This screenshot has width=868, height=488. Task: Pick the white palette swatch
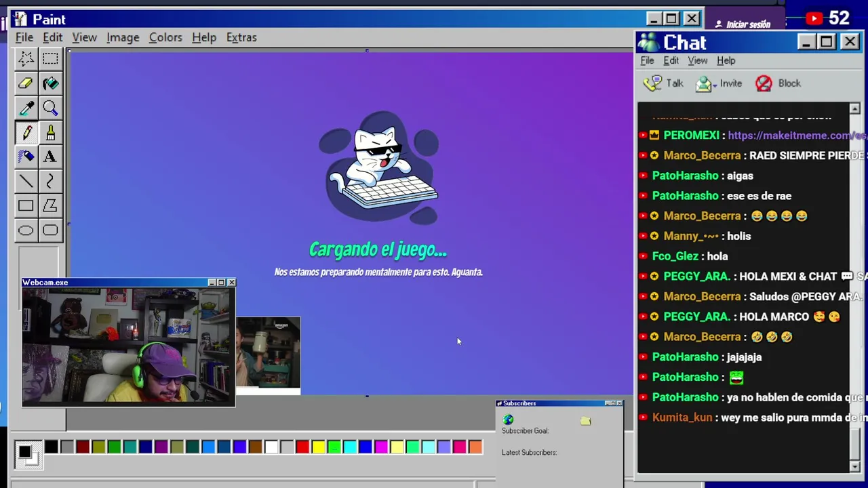(271, 447)
